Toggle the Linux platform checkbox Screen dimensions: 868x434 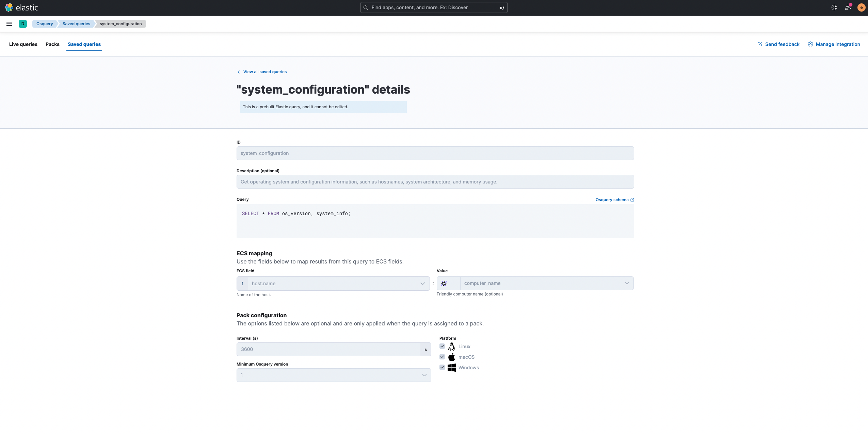442,346
